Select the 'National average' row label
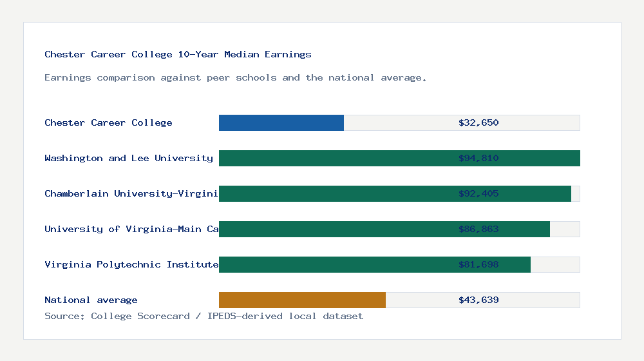644x361 pixels. tap(91, 300)
